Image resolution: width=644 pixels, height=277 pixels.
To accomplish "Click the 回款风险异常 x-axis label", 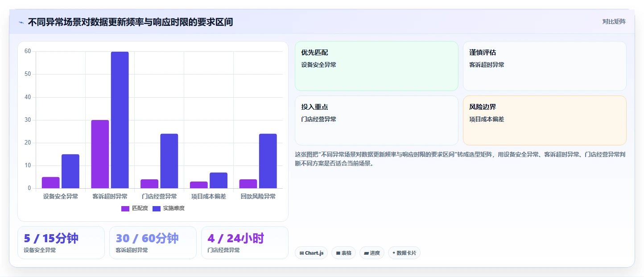I will (258, 196).
